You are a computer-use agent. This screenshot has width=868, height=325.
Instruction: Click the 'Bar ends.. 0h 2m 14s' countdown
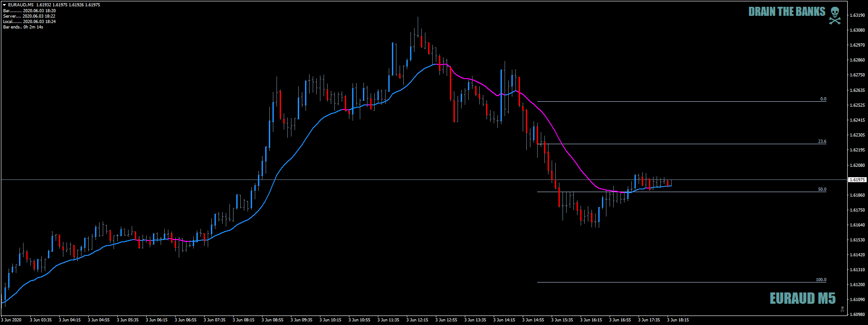click(23, 27)
